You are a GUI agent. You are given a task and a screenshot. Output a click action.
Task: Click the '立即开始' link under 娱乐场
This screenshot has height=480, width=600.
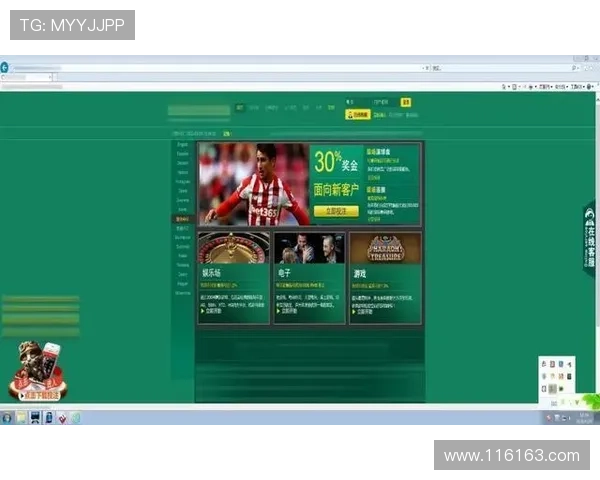[216, 312]
